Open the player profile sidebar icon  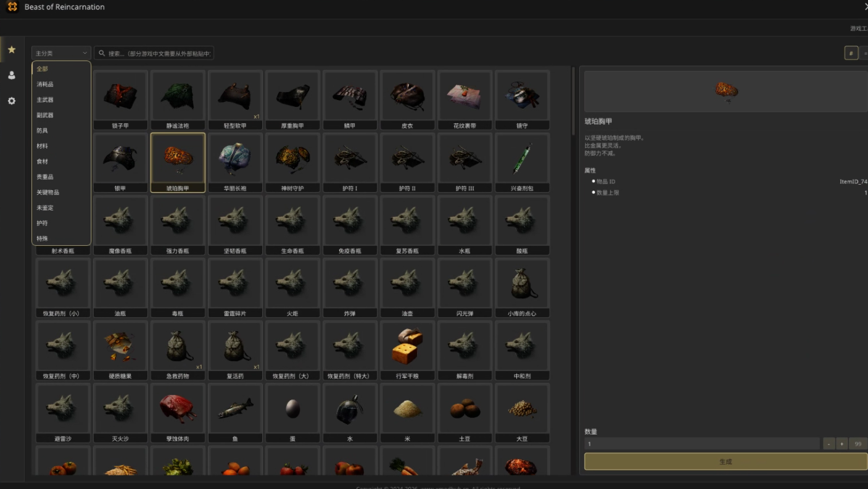12,75
